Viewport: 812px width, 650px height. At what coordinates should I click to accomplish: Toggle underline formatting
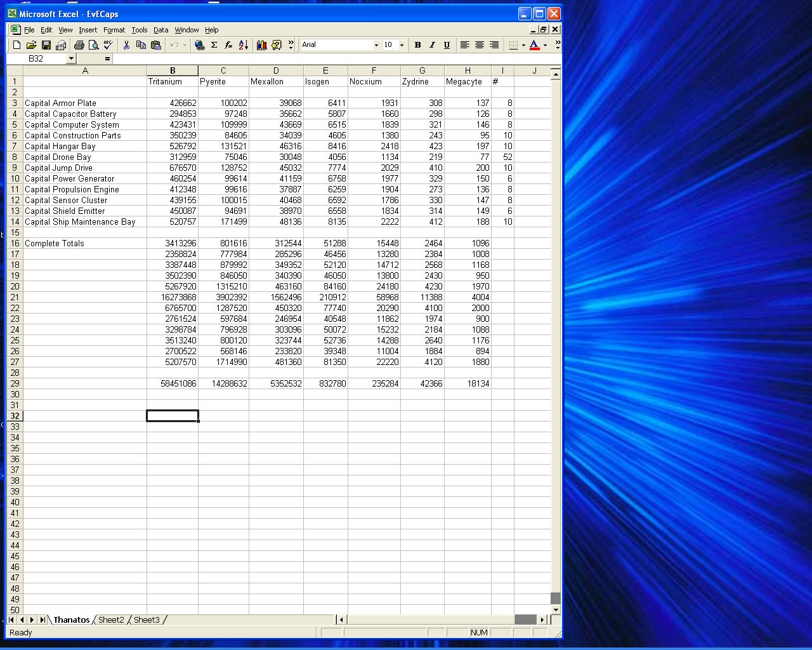point(447,45)
